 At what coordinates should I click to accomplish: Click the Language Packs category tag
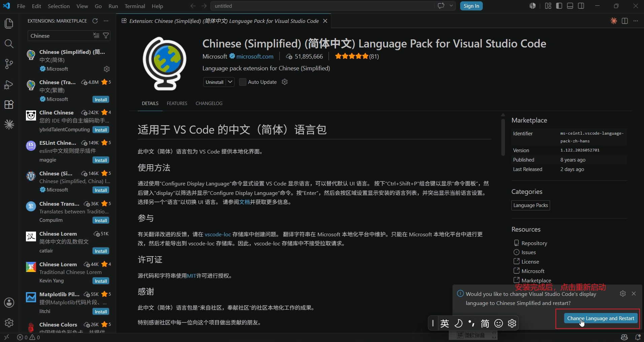[531, 205]
